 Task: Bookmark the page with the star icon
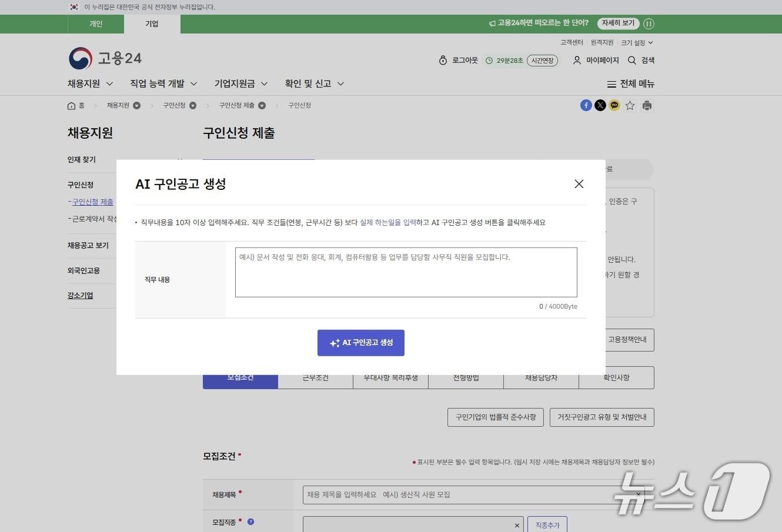630,105
